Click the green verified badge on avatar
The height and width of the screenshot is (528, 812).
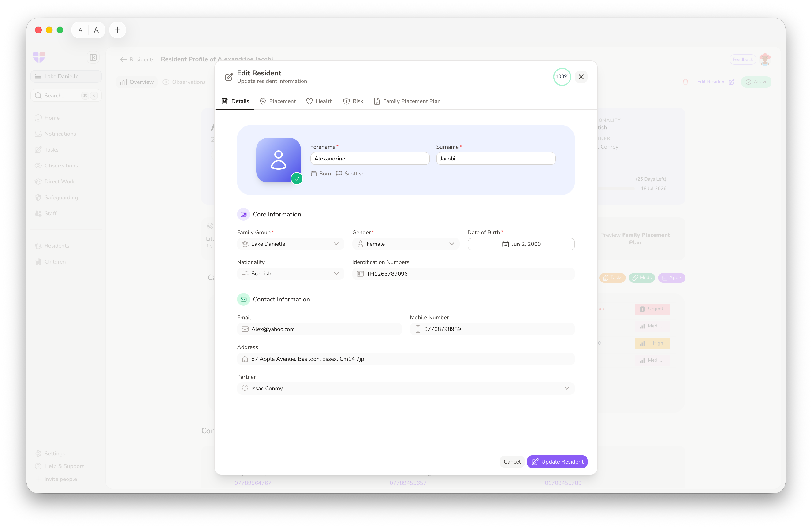coord(297,178)
